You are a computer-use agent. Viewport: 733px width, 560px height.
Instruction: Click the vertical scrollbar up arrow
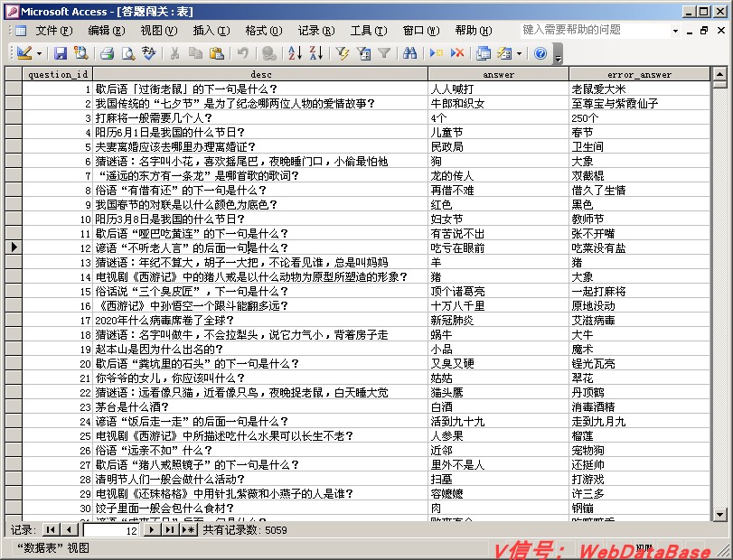(720, 74)
